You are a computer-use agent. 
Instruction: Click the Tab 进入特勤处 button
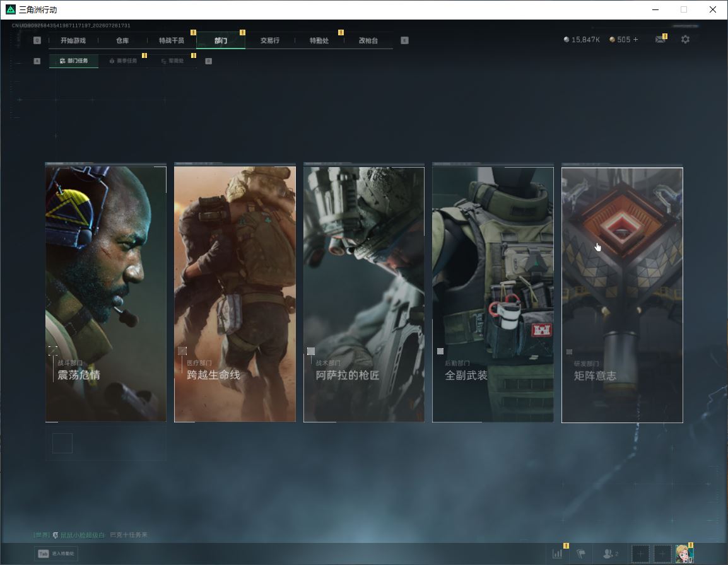coord(57,554)
